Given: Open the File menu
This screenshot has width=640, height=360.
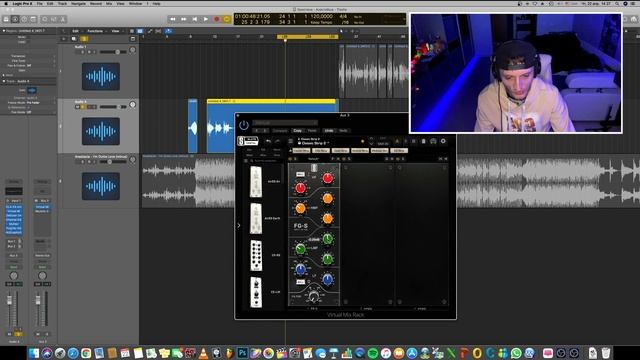Looking at the screenshot, I should point(40,3).
